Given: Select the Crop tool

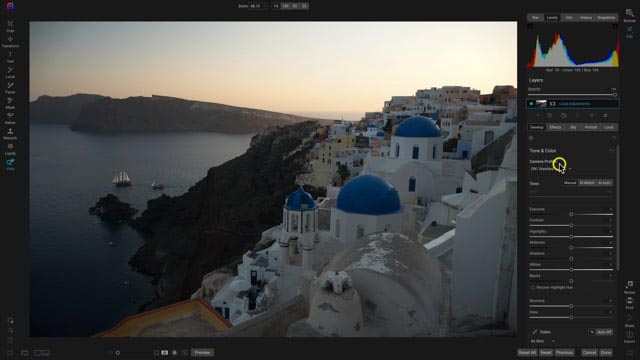Looking at the screenshot, I should coord(10,26).
